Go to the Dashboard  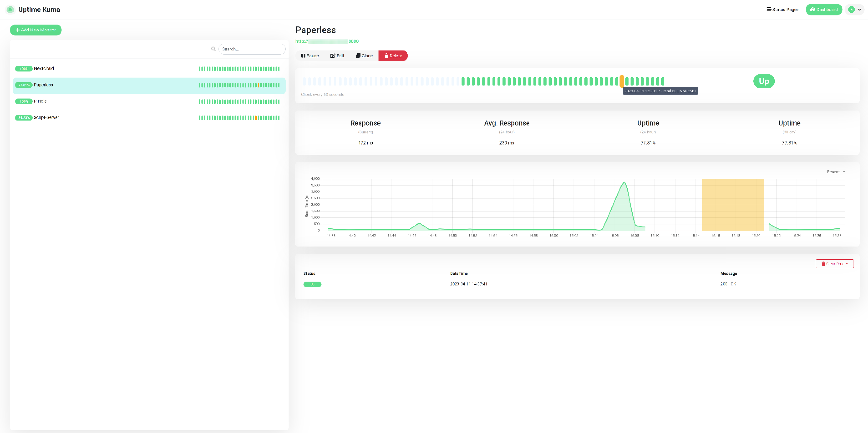pos(824,9)
